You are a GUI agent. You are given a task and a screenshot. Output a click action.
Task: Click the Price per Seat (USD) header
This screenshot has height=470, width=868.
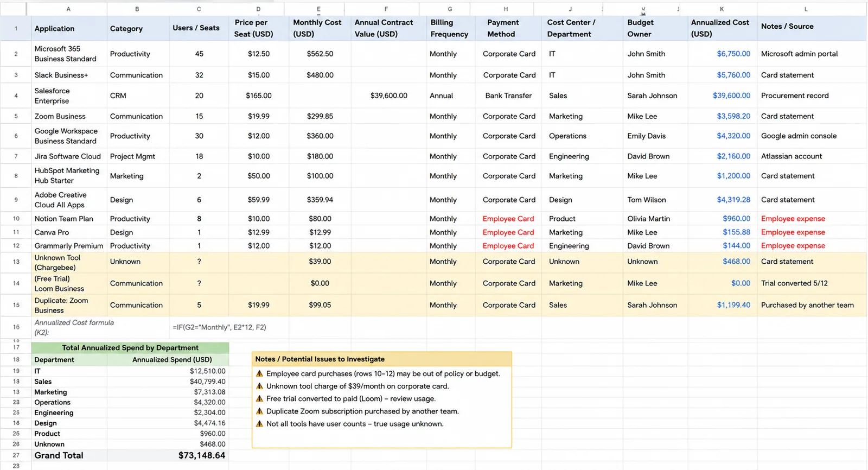click(259, 28)
